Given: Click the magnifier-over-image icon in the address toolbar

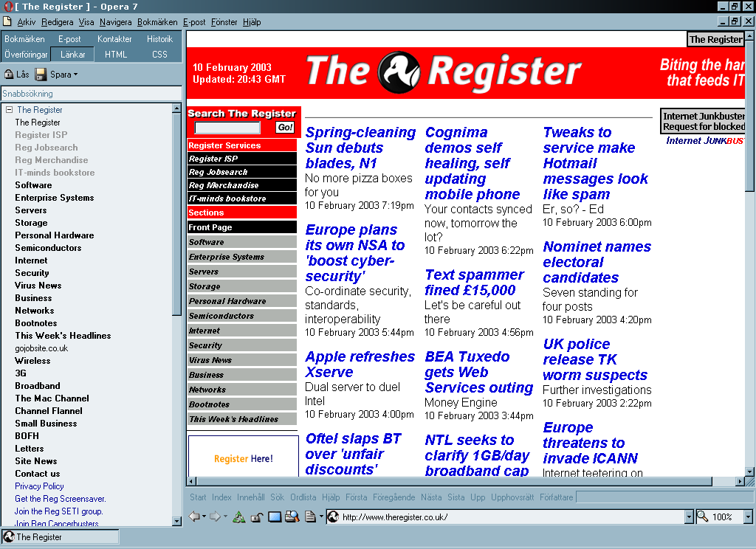Looking at the screenshot, I should pos(292,517).
